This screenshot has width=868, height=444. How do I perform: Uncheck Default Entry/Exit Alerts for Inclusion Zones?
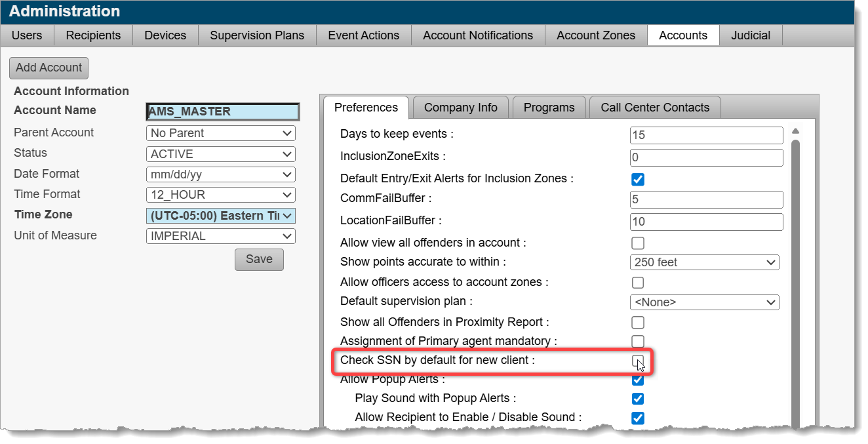click(637, 179)
